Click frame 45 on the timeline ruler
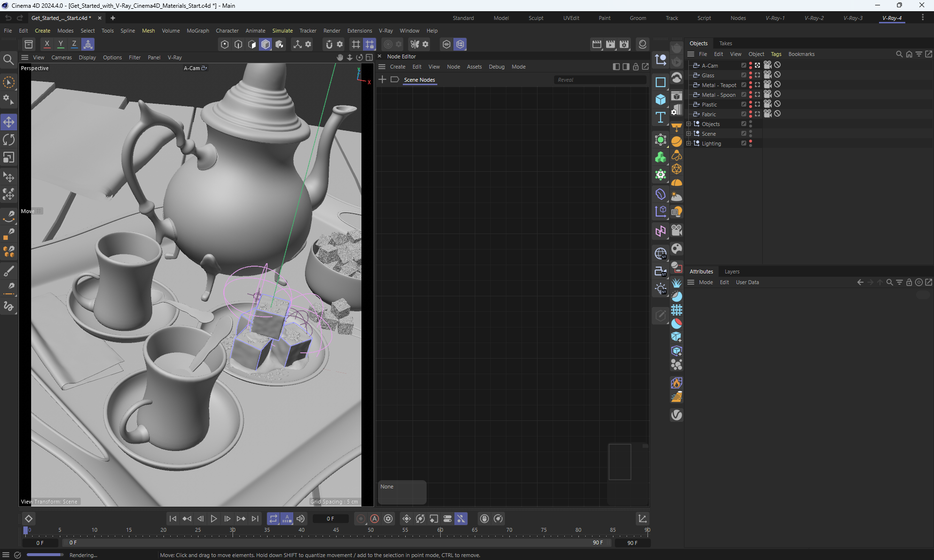Image resolution: width=934 pixels, height=560 pixels. [x=336, y=530]
